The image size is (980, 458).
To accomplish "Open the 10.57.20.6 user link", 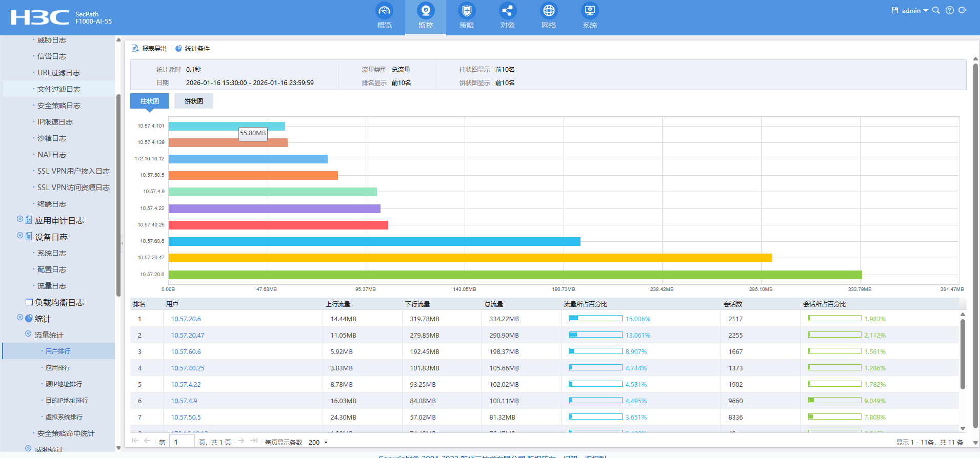I will pos(186,319).
